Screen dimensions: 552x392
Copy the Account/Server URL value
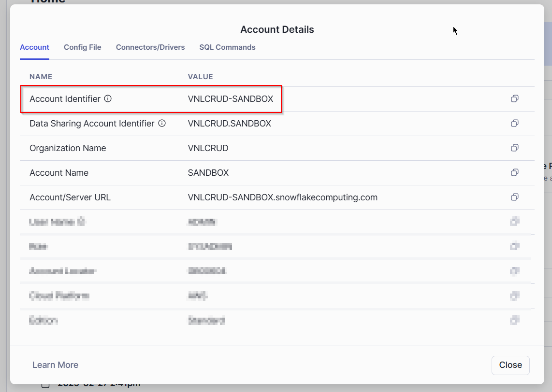(515, 197)
